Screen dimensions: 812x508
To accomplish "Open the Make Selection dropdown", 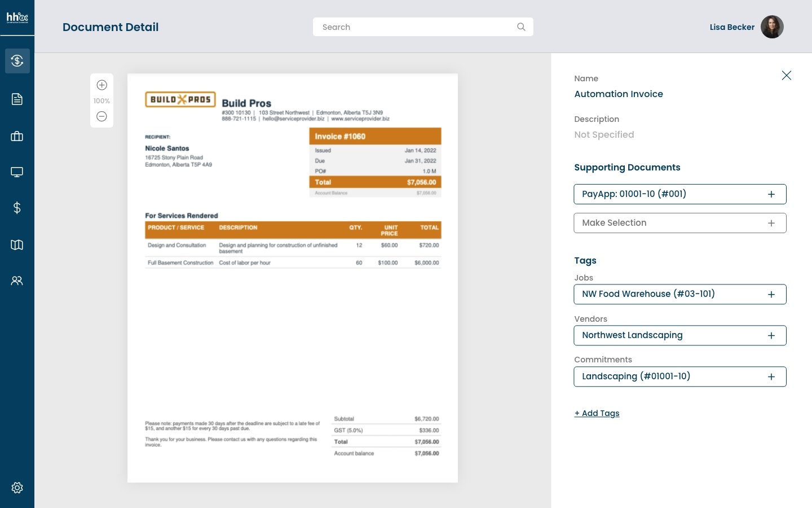I will pyautogui.click(x=679, y=223).
